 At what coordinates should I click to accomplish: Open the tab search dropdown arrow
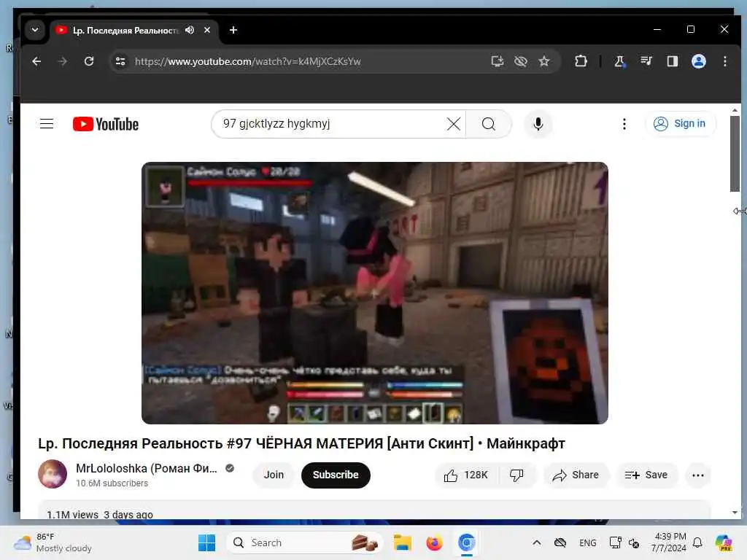35,29
